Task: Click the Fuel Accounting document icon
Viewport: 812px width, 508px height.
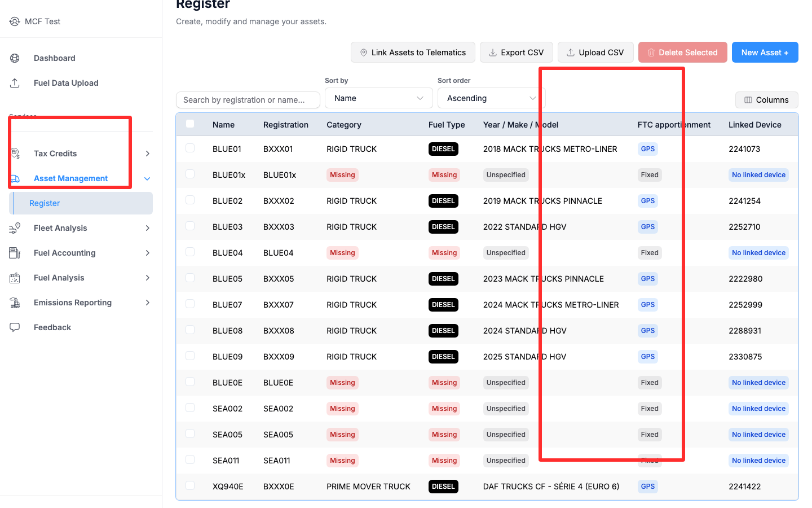Action: click(15, 253)
